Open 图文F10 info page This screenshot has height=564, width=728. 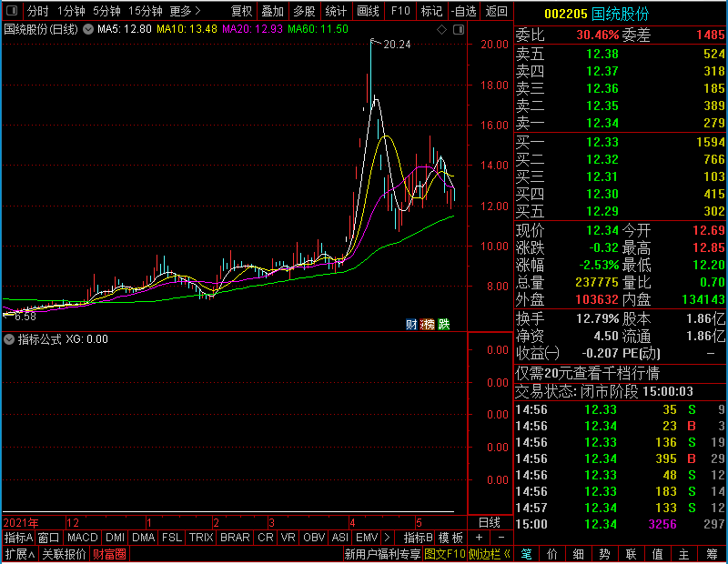(x=444, y=554)
